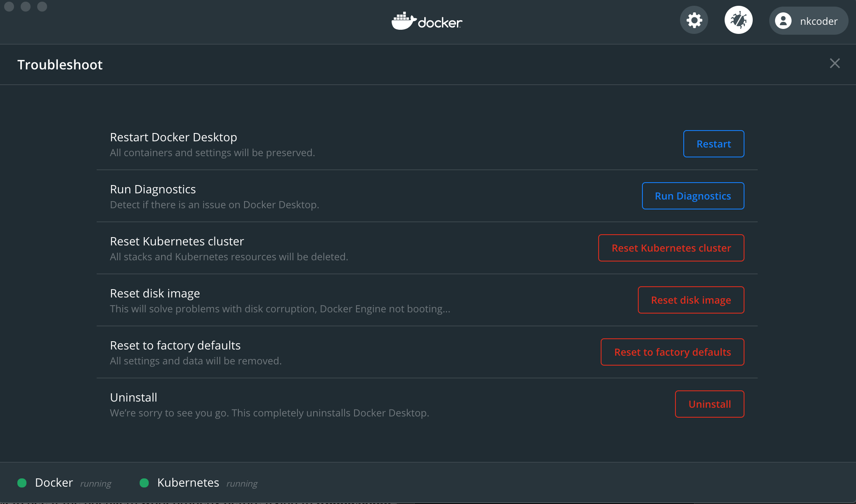
Task: Expand the Troubleshoot panel header
Action: click(60, 64)
